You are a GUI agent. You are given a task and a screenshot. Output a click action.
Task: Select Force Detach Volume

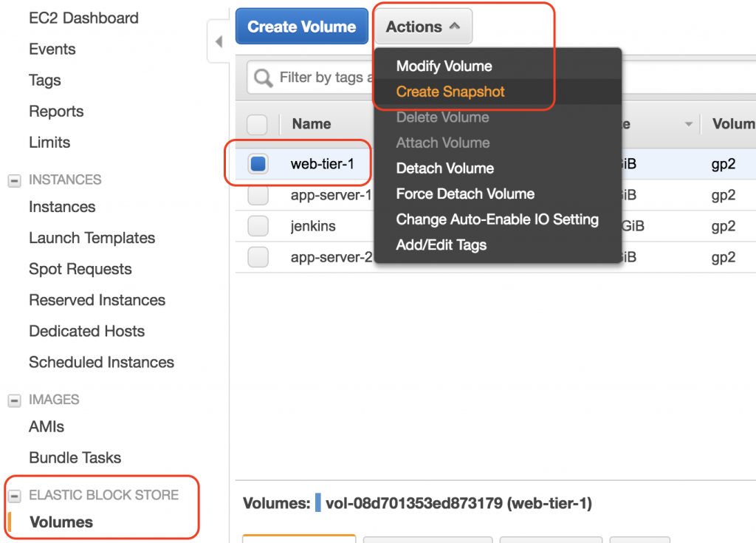(x=464, y=194)
